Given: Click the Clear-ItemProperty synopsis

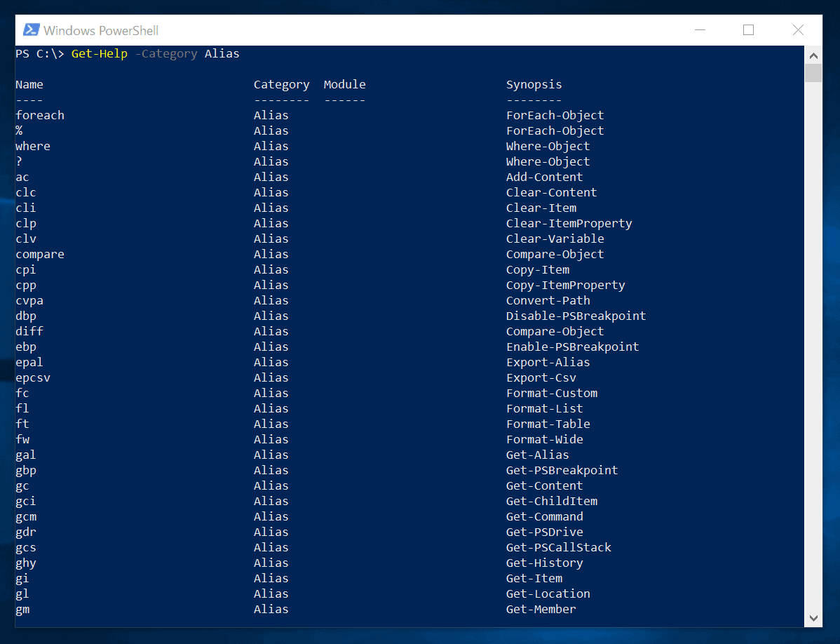Looking at the screenshot, I should point(569,223).
